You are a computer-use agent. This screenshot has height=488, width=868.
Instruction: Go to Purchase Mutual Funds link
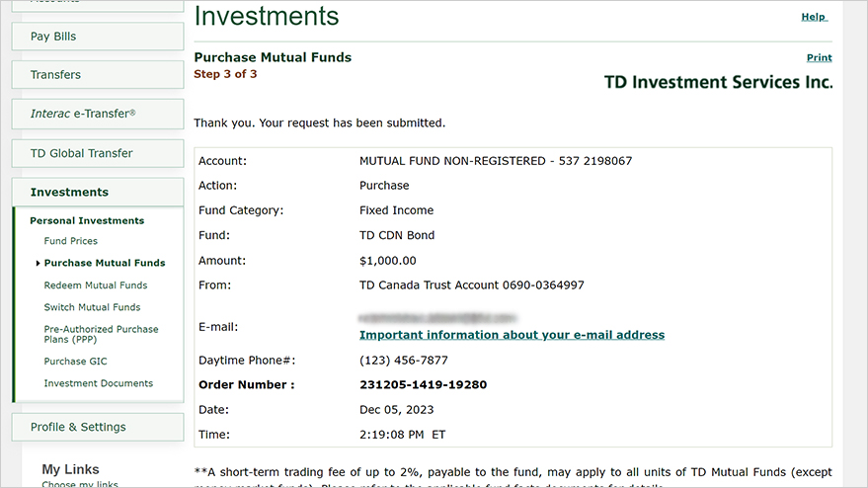105,263
